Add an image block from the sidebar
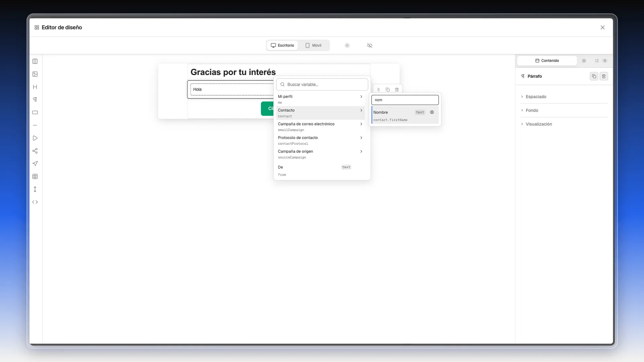The width and height of the screenshot is (644, 362). click(x=35, y=74)
